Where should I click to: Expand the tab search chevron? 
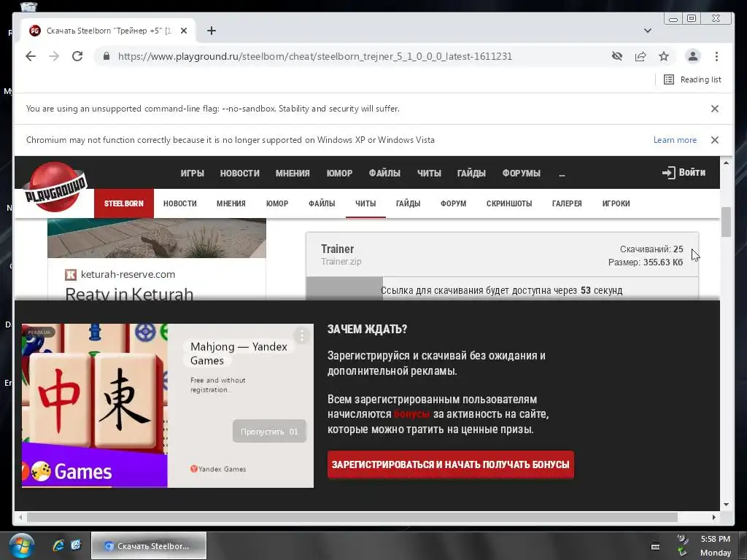pos(648,31)
